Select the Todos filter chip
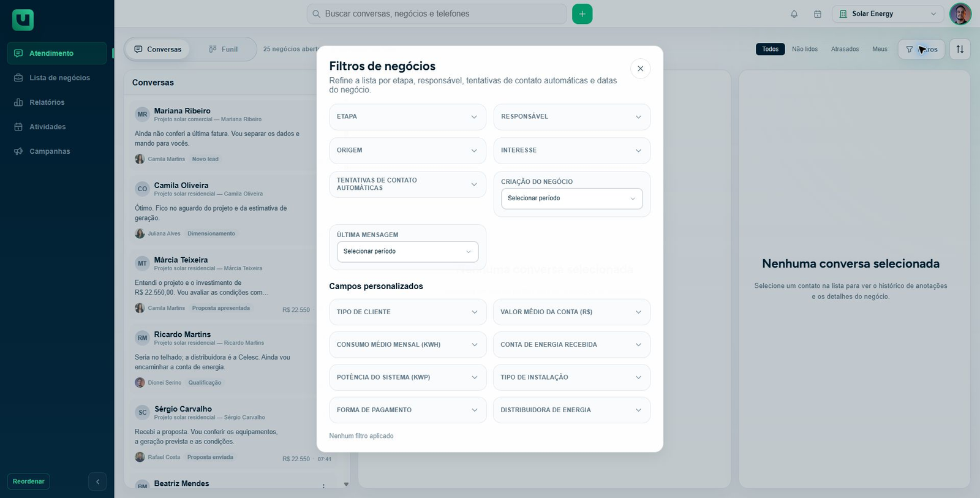This screenshot has height=498, width=980. click(770, 49)
